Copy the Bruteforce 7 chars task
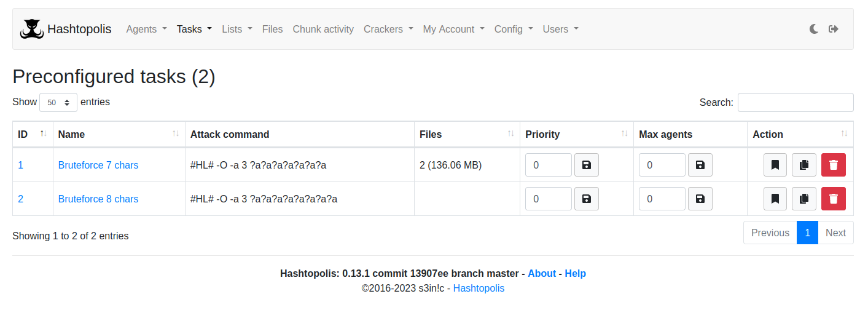868x315 pixels. 804,165
